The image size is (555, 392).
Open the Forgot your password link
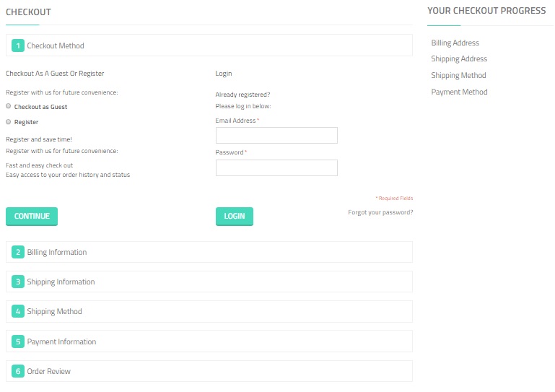(380, 212)
